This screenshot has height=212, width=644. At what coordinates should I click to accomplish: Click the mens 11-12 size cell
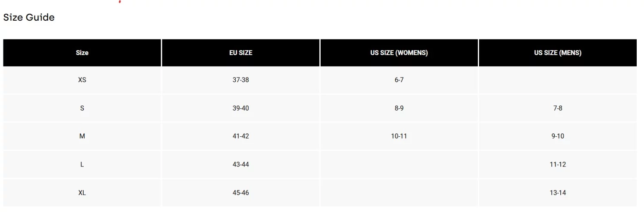pos(558,165)
